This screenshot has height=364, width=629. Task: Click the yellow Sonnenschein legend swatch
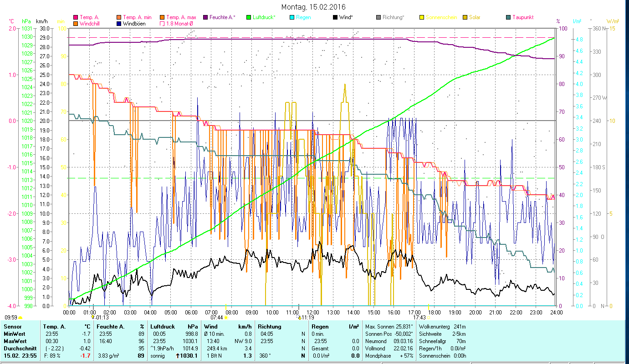422,17
